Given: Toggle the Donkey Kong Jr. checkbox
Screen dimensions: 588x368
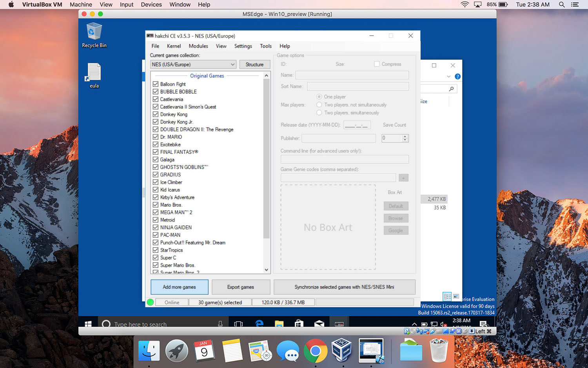Looking at the screenshot, I should pyautogui.click(x=156, y=122).
